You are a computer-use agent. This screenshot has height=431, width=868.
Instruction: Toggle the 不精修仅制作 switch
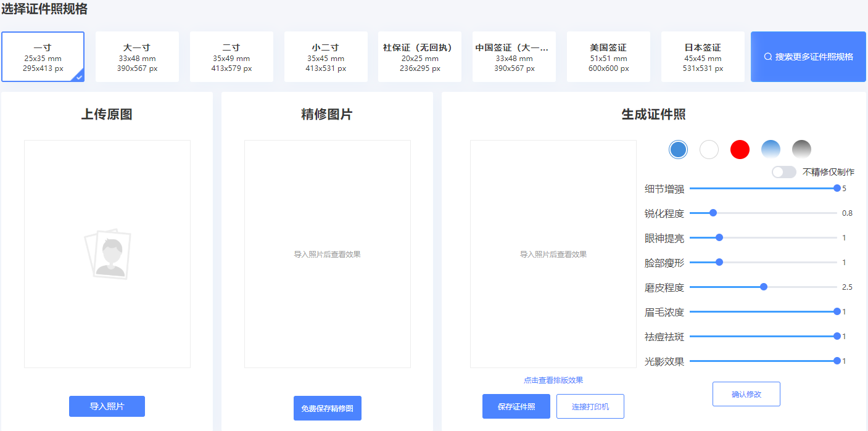tap(784, 171)
